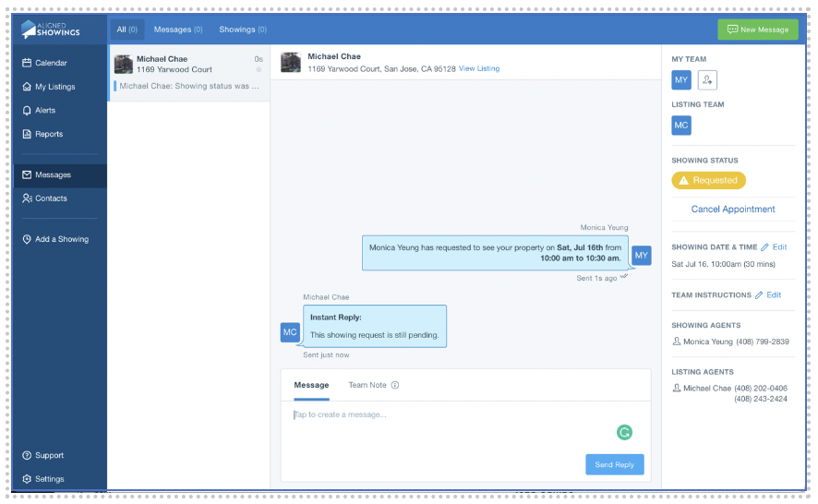Click the phone number (408) 243-2424

coord(761,399)
